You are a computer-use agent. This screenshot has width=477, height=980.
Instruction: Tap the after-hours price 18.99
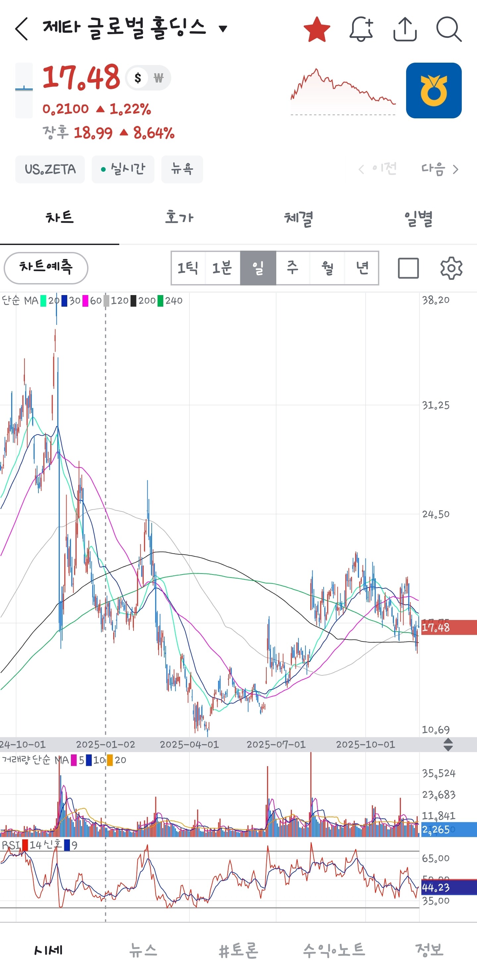tap(93, 133)
